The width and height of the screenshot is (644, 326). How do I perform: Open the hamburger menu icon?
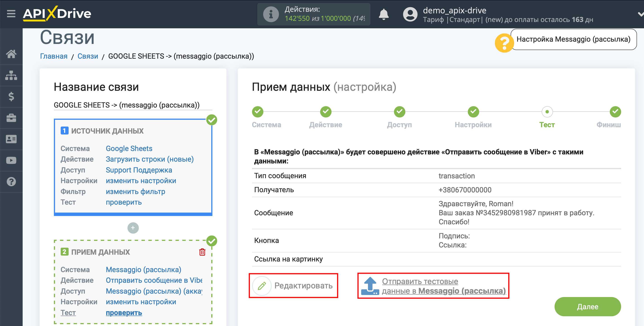(x=11, y=14)
